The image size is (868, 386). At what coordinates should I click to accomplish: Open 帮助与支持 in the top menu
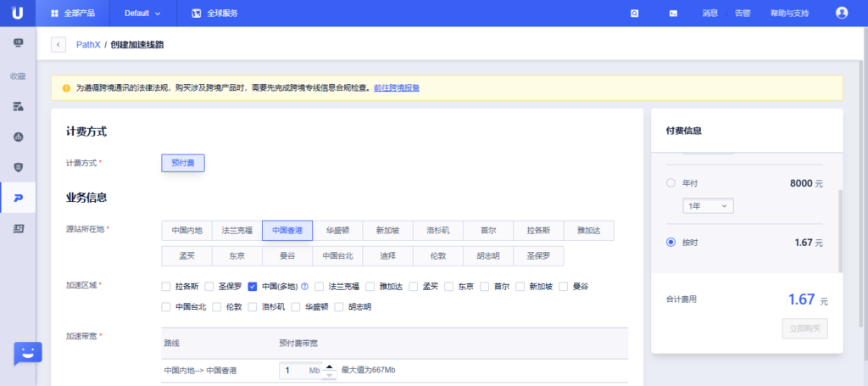pyautogui.click(x=789, y=14)
